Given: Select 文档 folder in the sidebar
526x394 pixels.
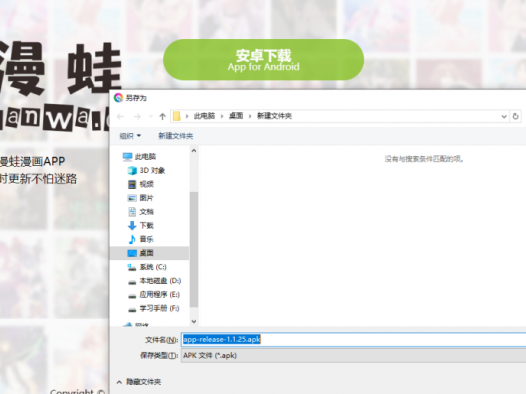Looking at the screenshot, I should click(141, 212).
